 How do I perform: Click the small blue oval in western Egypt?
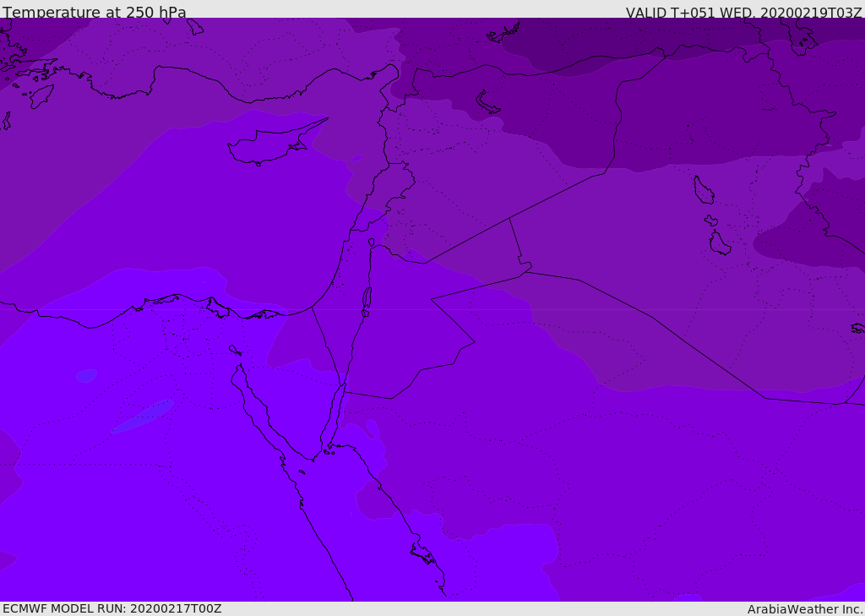tap(86, 375)
